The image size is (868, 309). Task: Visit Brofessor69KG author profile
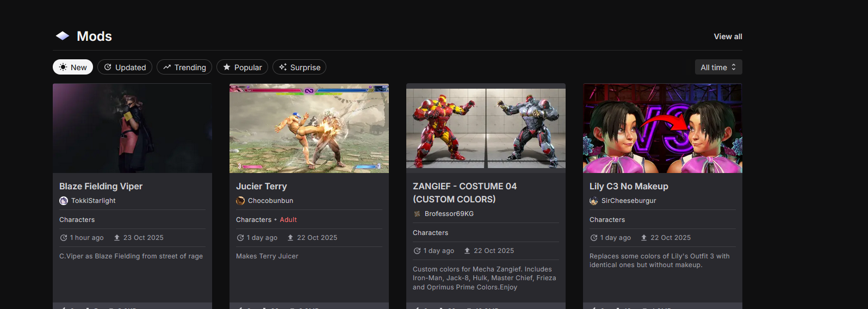449,214
